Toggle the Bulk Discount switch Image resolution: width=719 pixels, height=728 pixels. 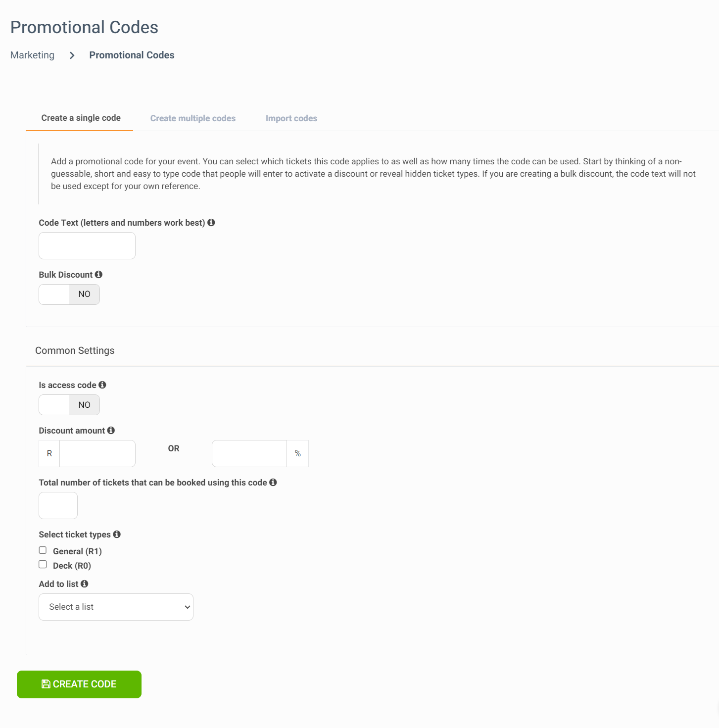(x=69, y=294)
